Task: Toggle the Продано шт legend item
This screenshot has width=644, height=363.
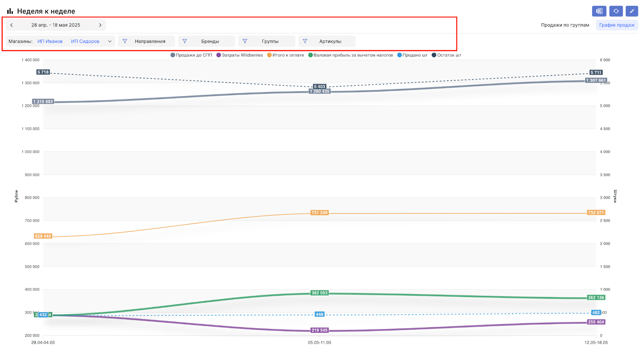Action: tap(412, 55)
